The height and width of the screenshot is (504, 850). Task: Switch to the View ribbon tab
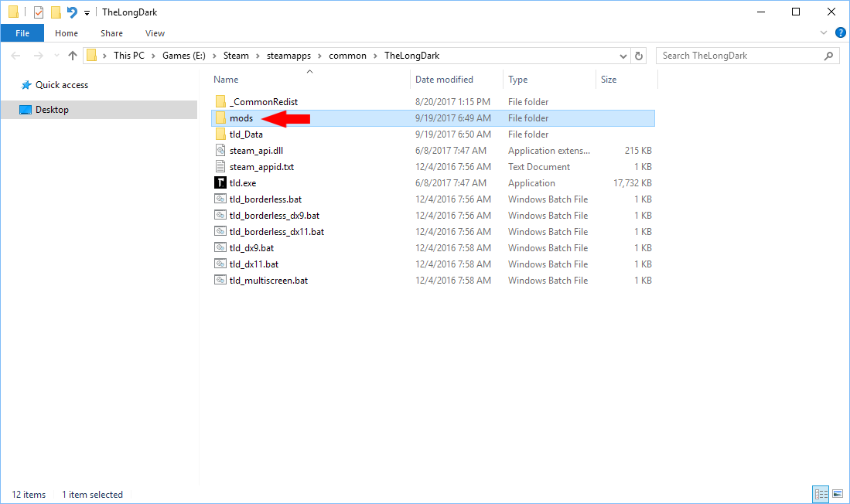[155, 33]
